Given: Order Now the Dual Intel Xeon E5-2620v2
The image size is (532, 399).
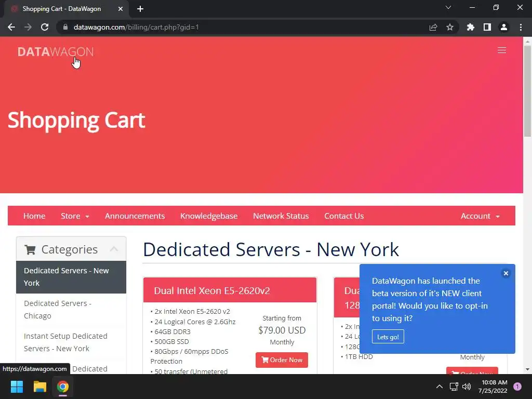Looking at the screenshot, I should [282, 360].
